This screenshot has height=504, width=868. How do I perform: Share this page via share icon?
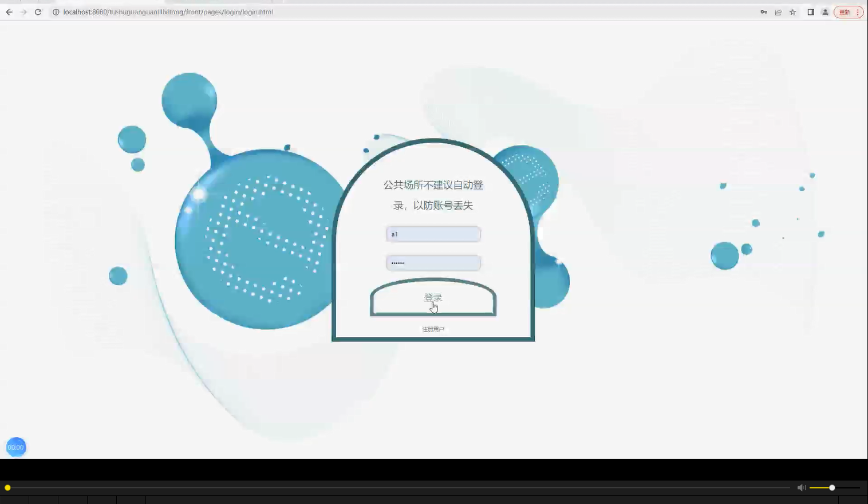click(x=778, y=12)
